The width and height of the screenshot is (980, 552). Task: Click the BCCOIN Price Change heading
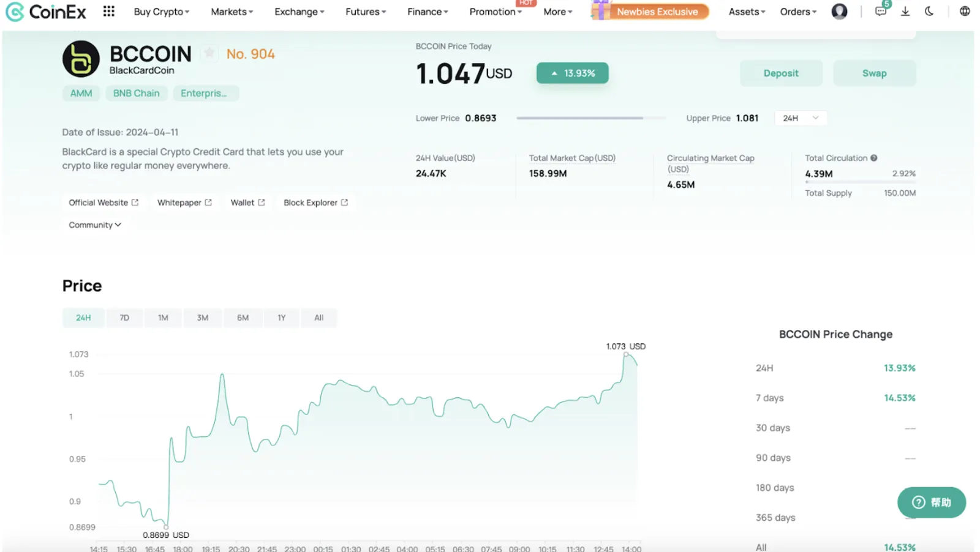[x=835, y=334]
